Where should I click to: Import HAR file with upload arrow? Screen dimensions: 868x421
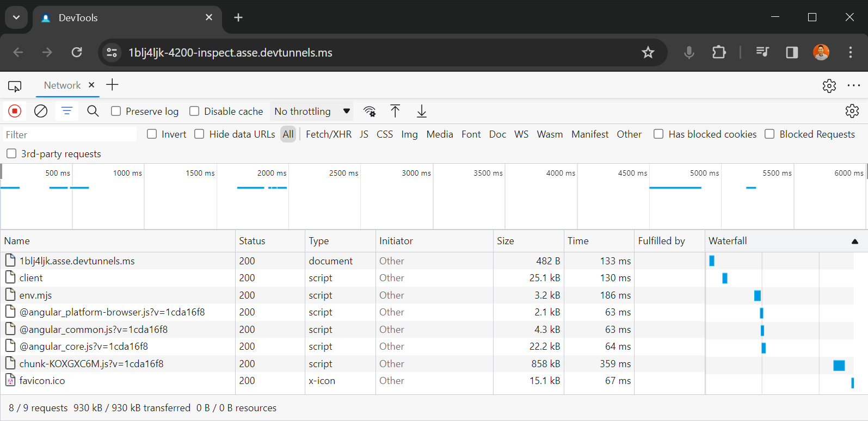(x=395, y=111)
